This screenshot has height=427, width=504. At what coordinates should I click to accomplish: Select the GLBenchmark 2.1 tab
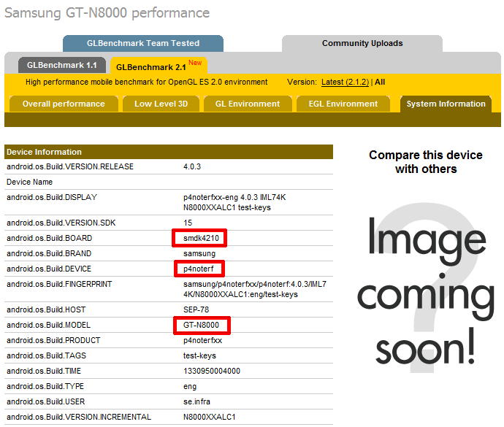pos(159,66)
